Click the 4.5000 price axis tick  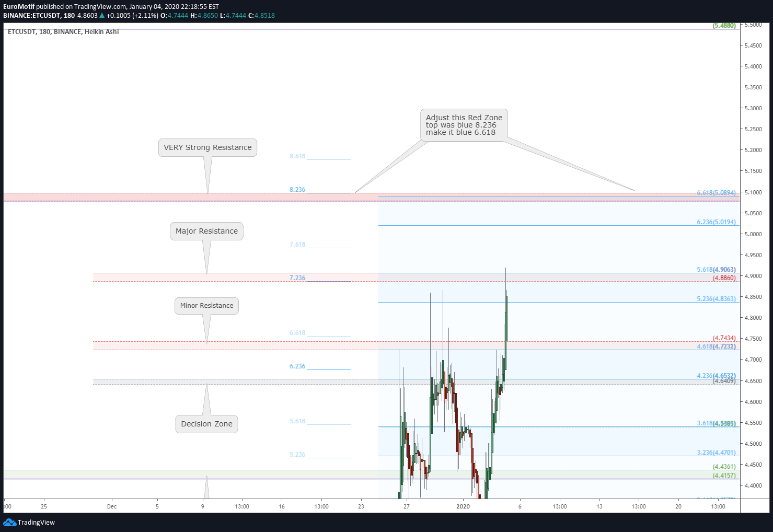pos(753,444)
